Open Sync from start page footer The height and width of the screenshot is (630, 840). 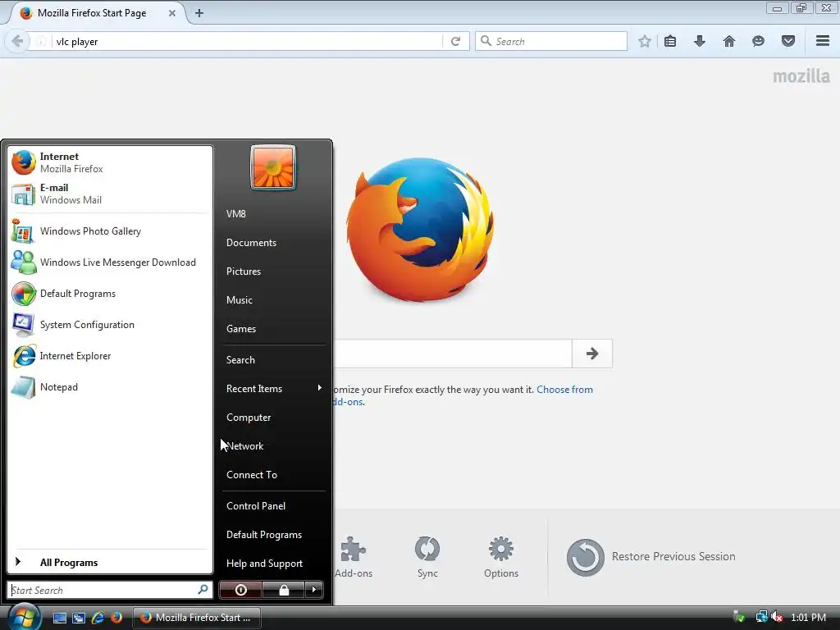[427, 557]
